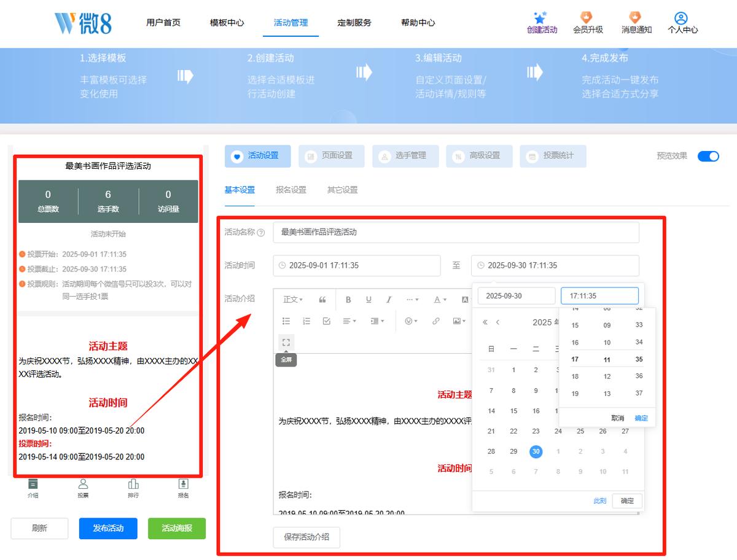Go to previous month in the calendar
This screenshot has height=560, width=737.
tap(497, 322)
